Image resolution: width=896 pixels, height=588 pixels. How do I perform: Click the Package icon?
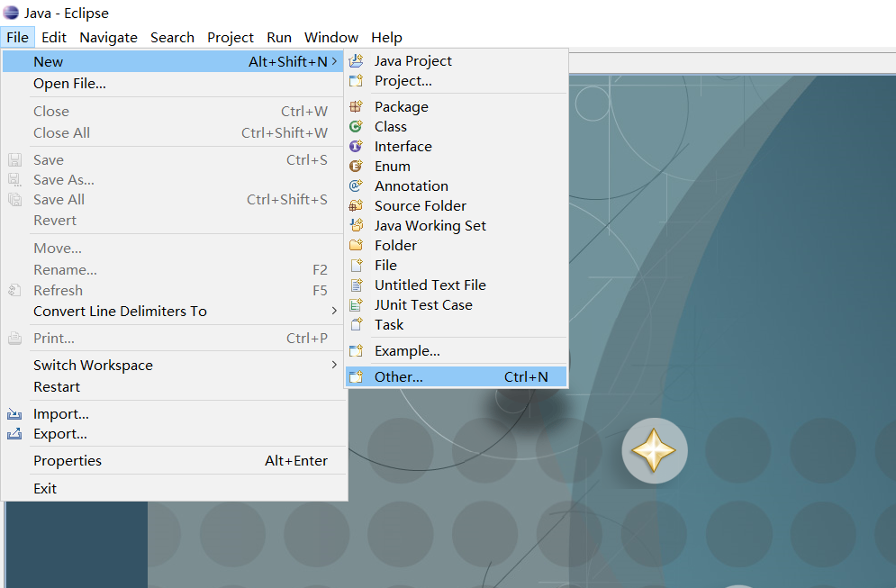(x=356, y=106)
